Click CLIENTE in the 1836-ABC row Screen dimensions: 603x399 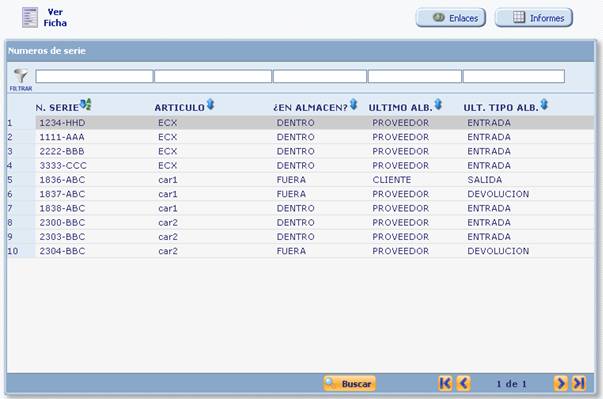[x=391, y=180]
